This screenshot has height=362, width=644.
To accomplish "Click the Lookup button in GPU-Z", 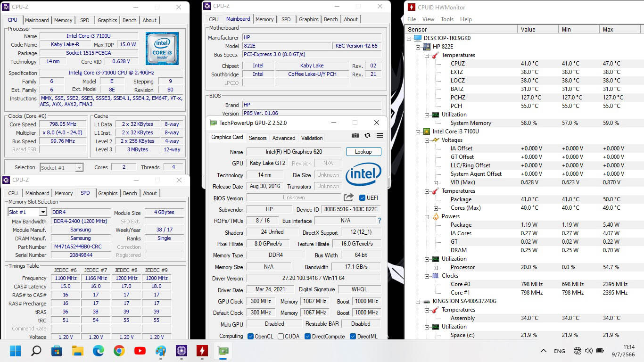I will click(x=363, y=152).
